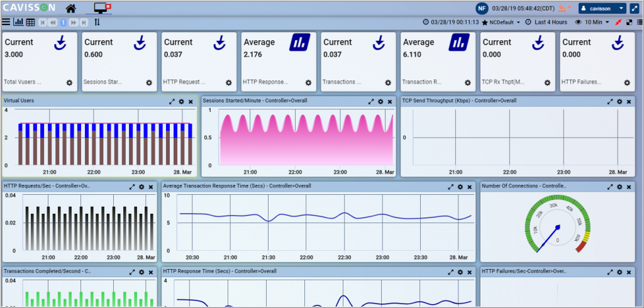This screenshot has width=644, height=308.
Task: Open settings gear on Transactions tile
Action: pos(388,82)
